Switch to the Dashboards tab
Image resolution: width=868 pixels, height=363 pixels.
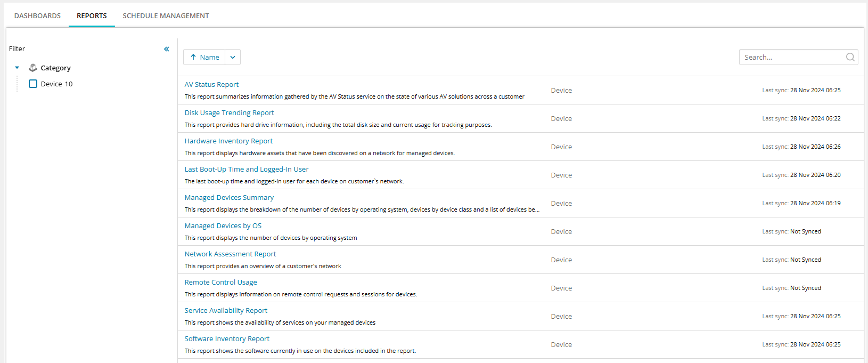point(37,15)
